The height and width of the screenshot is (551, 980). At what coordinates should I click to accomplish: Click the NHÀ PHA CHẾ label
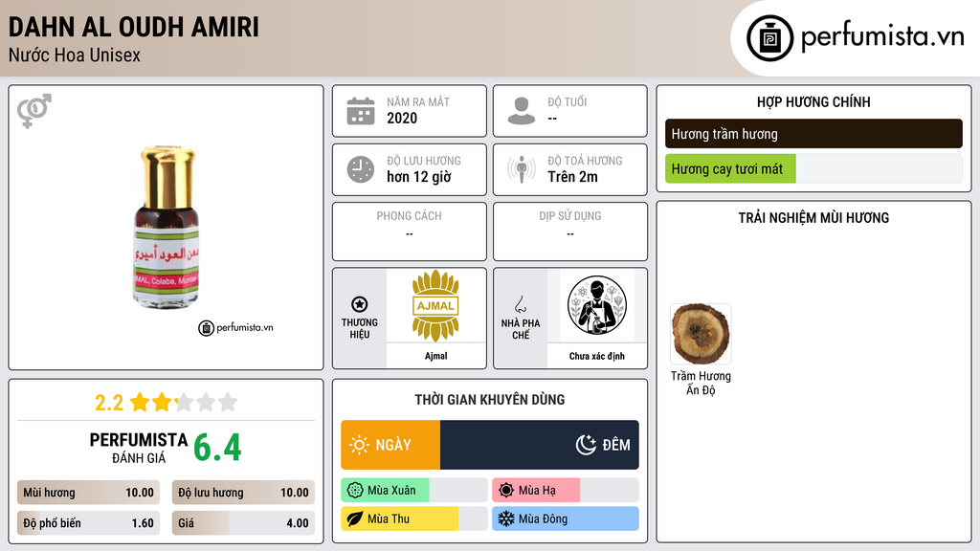click(521, 329)
